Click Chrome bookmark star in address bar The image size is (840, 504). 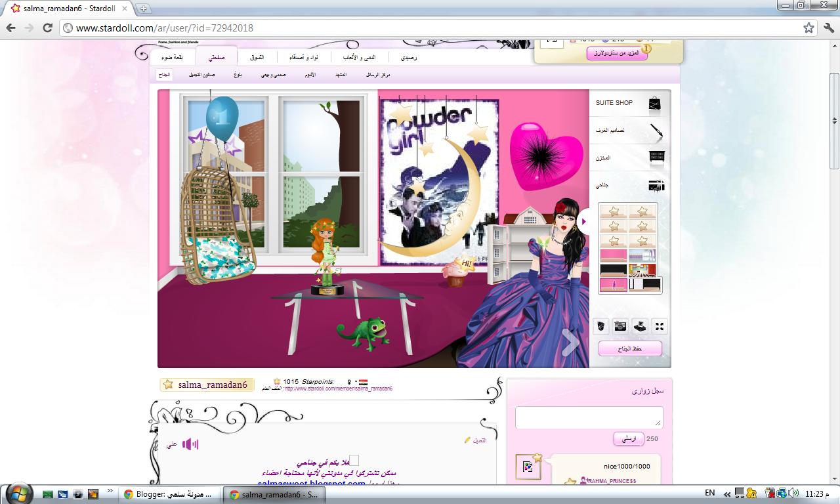point(808,28)
